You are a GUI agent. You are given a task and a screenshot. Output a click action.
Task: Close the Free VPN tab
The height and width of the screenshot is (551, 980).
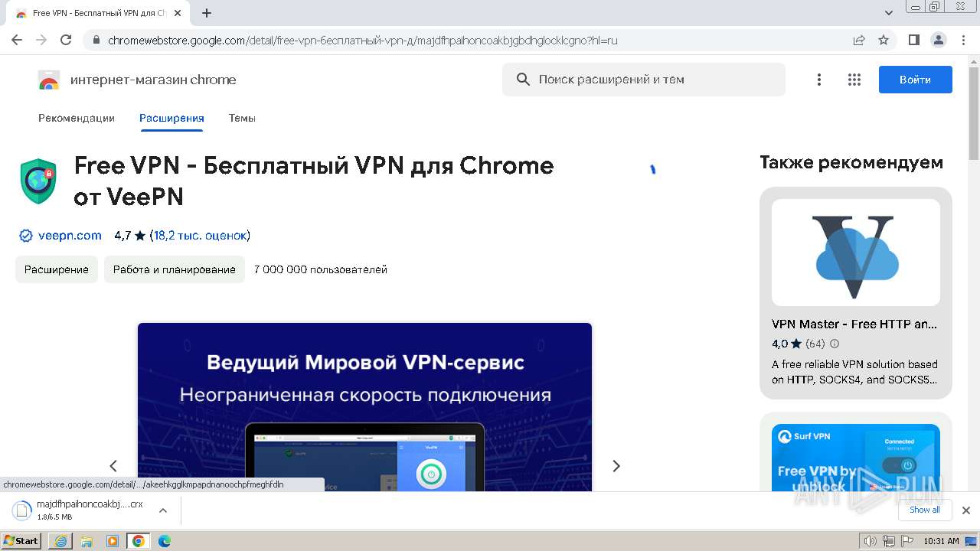(x=178, y=13)
